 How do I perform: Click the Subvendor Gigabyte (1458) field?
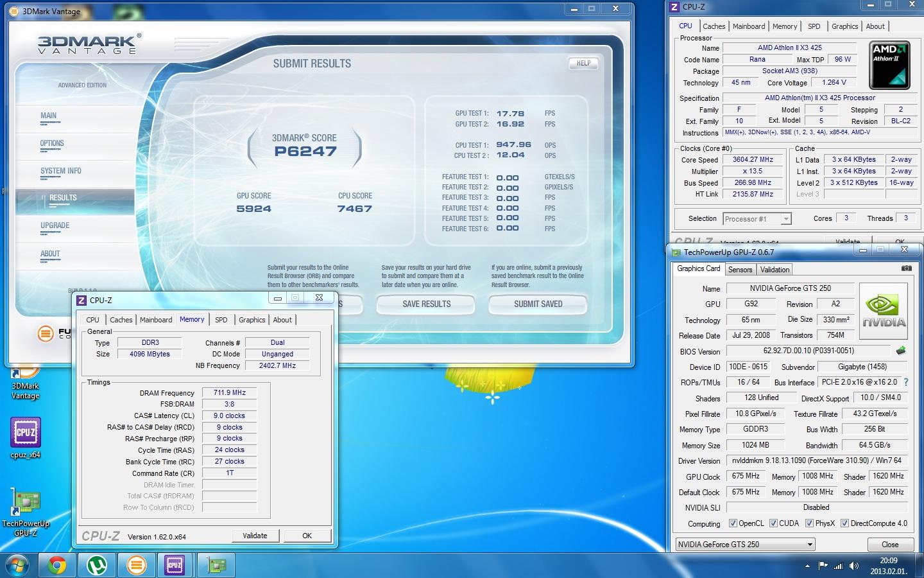(x=862, y=367)
